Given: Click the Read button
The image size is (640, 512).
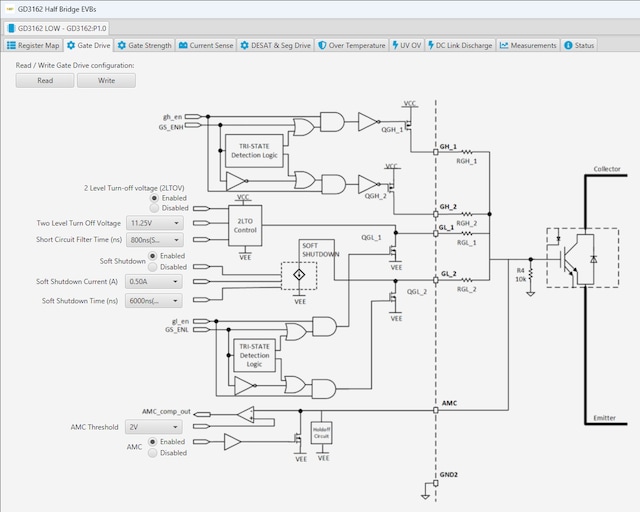Looking at the screenshot, I should pos(45,80).
